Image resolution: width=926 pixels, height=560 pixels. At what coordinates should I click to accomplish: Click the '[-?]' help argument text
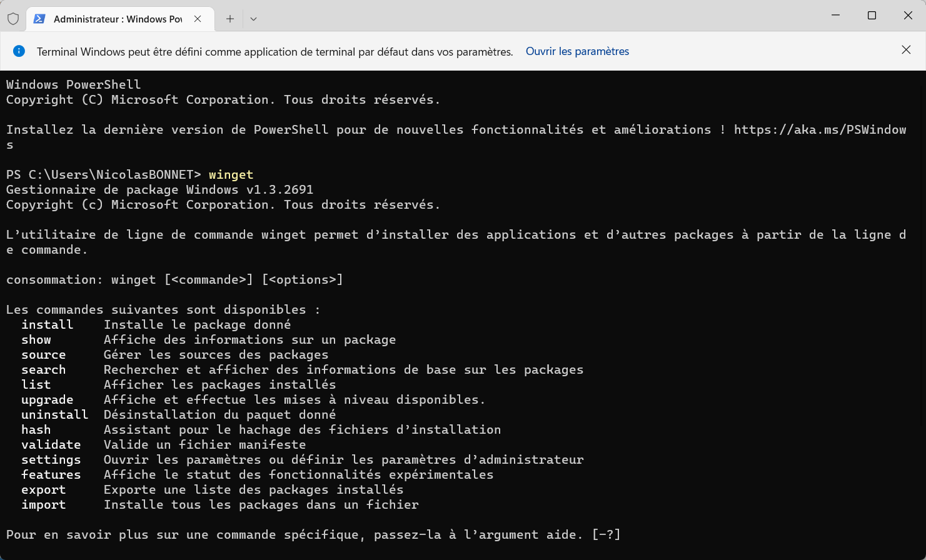(606, 535)
